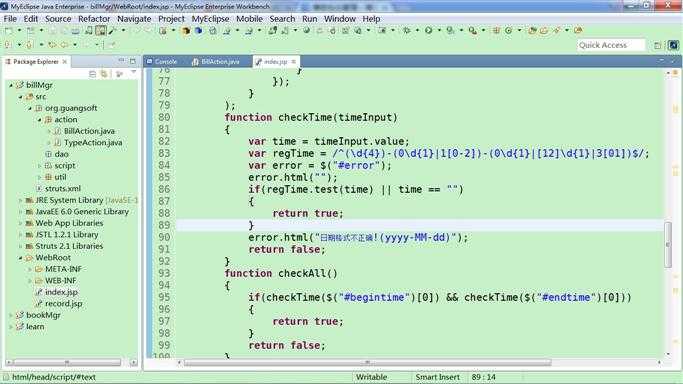Toggle Link with Editor in Package Explorer
Screen dimensions: 683x384
[x=104, y=74]
